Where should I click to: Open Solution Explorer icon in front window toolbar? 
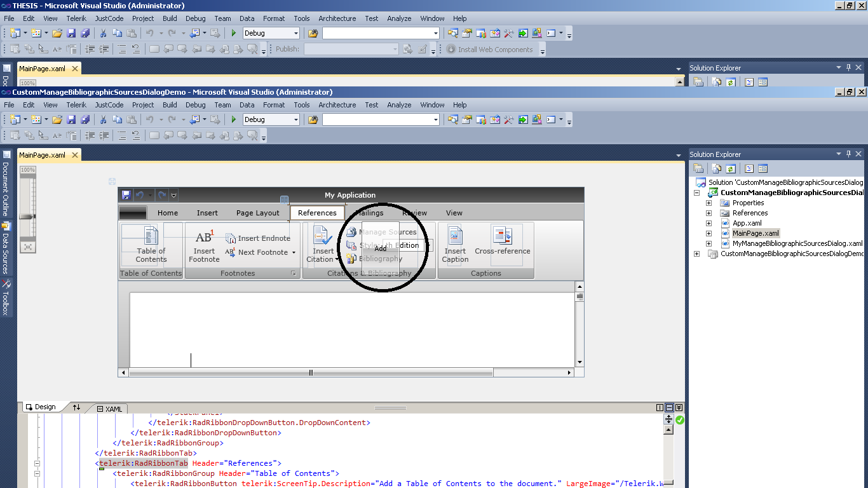pyautogui.click(x=452, y=119)
